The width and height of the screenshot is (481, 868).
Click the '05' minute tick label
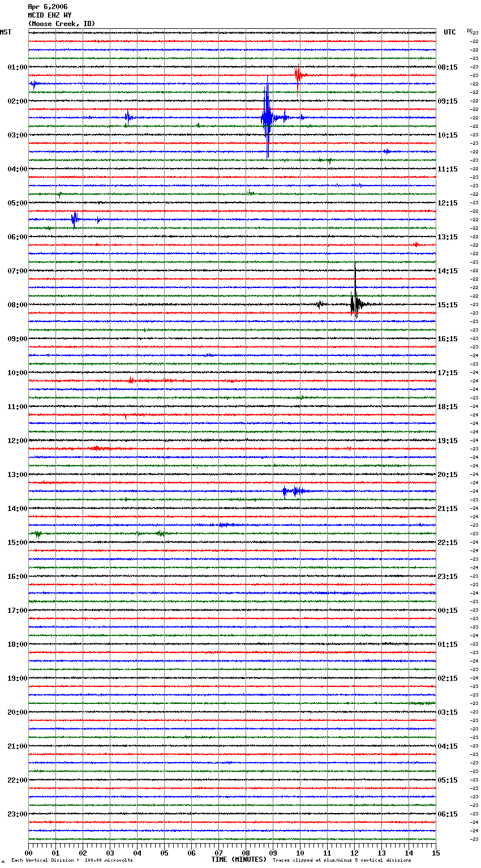click(164, 853)
